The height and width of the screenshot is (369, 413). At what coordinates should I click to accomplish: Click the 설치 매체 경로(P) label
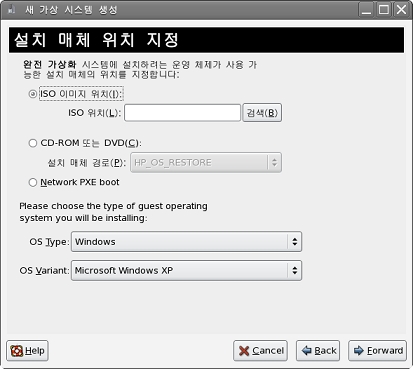(x=87, y=163)
